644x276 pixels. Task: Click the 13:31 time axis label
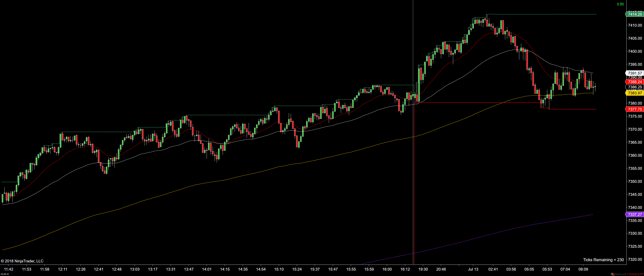(171, 269)
